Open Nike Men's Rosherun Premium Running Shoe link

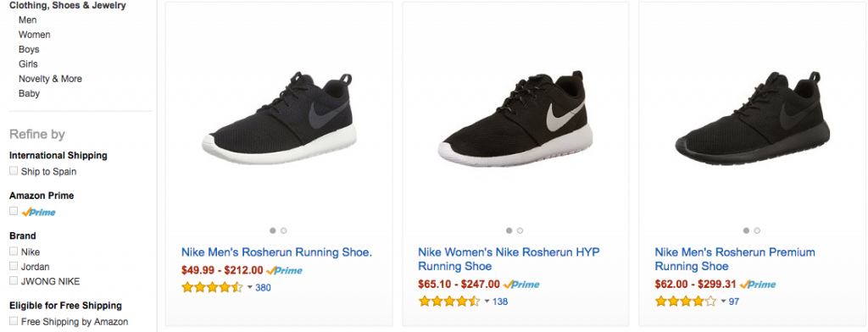[x=735, y=259]
